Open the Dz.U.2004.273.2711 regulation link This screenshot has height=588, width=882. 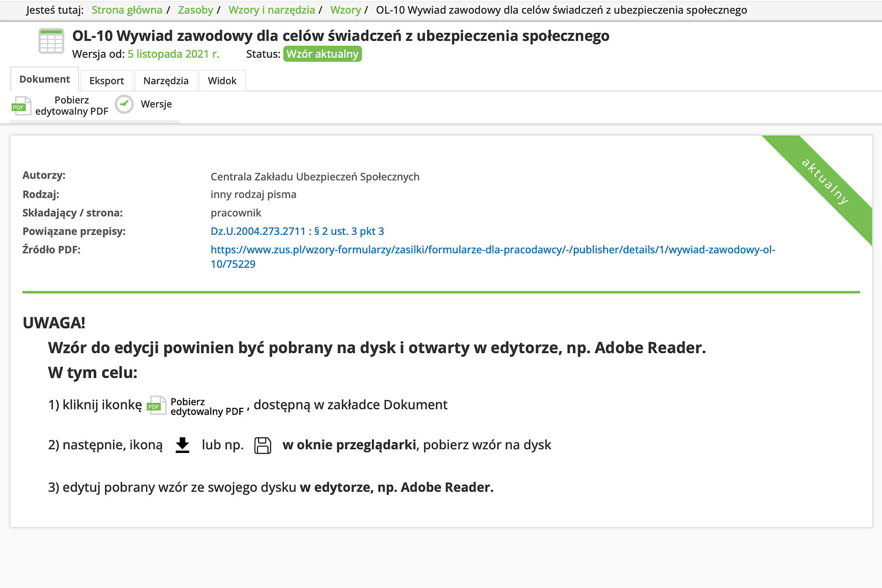tap(297, 231)
